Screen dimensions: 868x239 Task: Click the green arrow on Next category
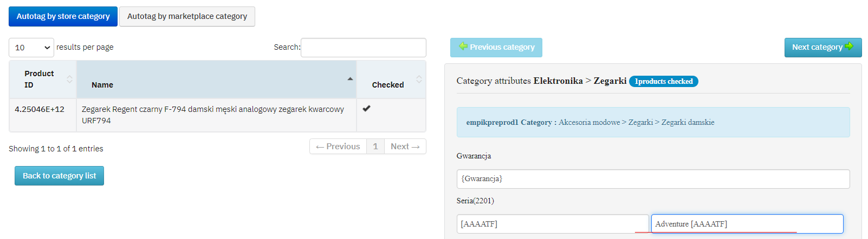point(849,47)
